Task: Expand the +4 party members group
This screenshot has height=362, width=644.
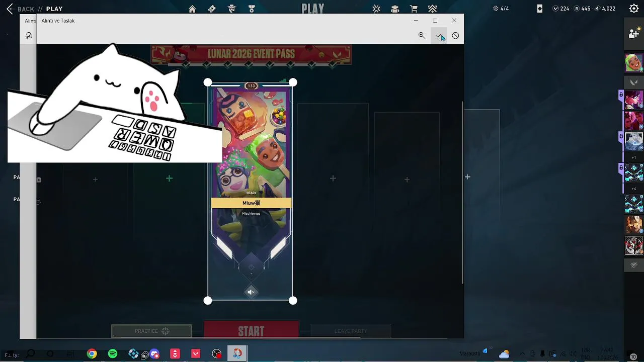Action: (x=634, y=189)
